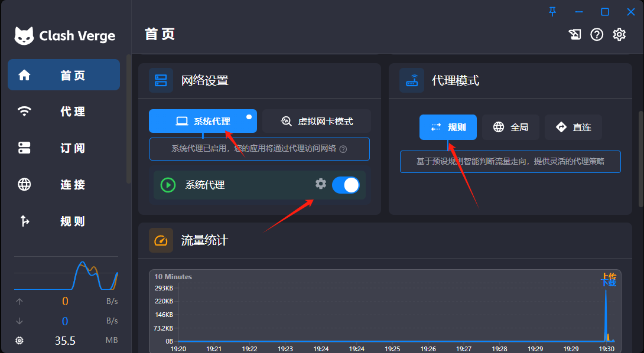
Task: Click the 代理模式 router icon
Action: coord(412,80)
